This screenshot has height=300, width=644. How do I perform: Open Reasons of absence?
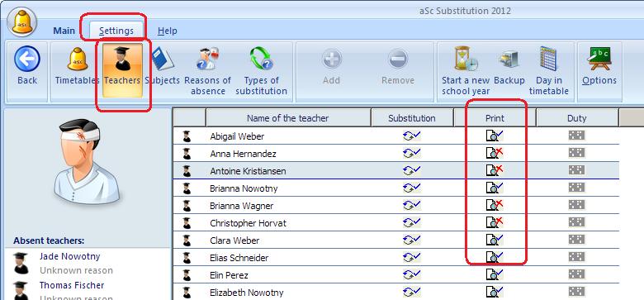[208, 70]
